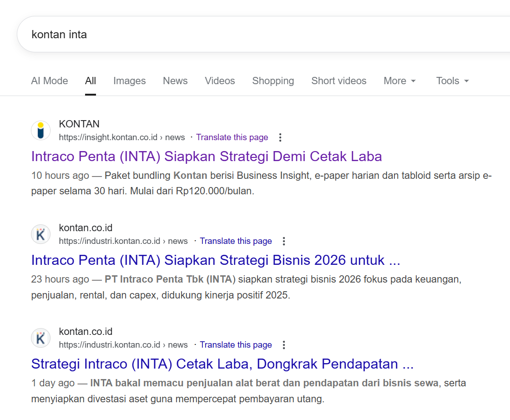This screenshot has width=510, height=420.
Task: Select the All results tab
Action: (x=91, y=81)
